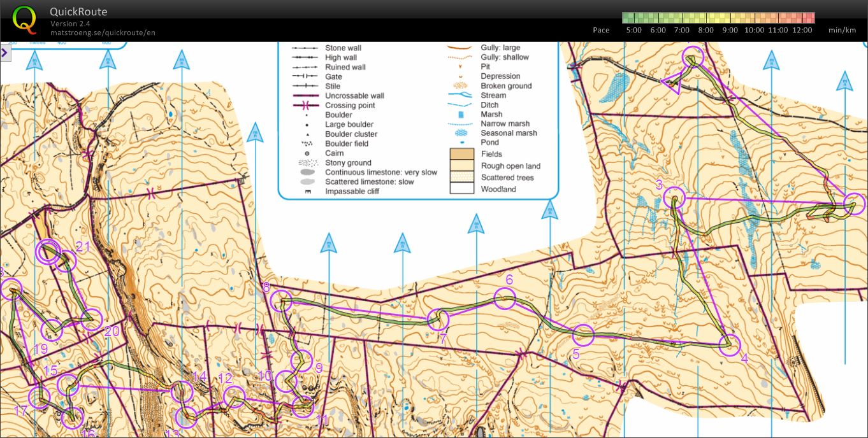Click the Scattered trees legend swatch
868x438 pixels.
click(x=462, y=178)
